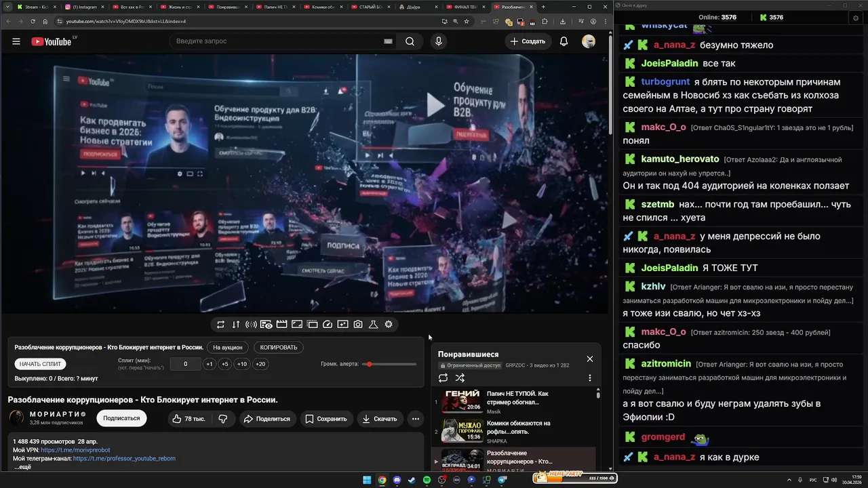Screen dimensions: 868x488
Task: Switch to the Instagram browser tab
Action: click(85, 7)
